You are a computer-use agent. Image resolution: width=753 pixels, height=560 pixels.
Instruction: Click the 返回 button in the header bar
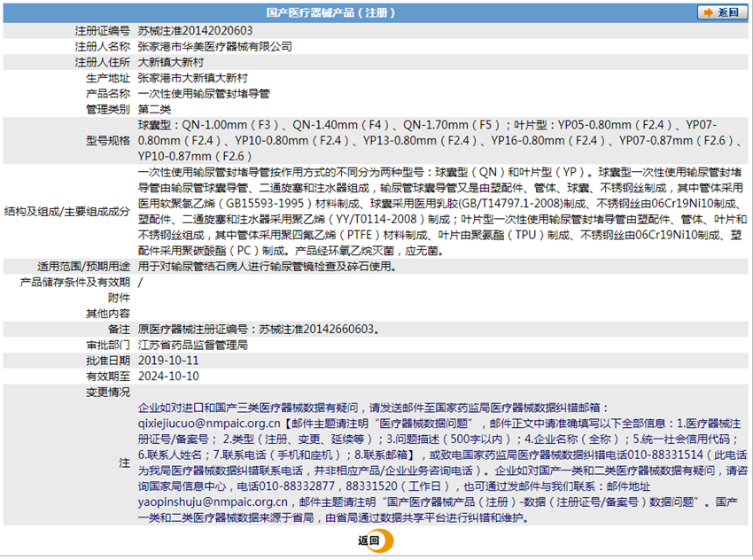pos(722,12)
